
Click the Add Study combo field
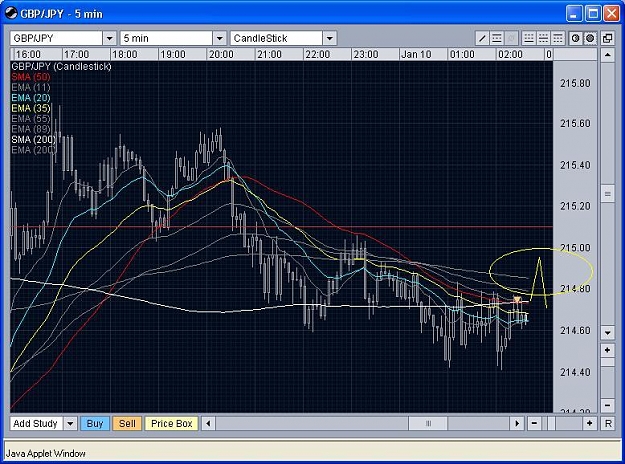[37, 423]
